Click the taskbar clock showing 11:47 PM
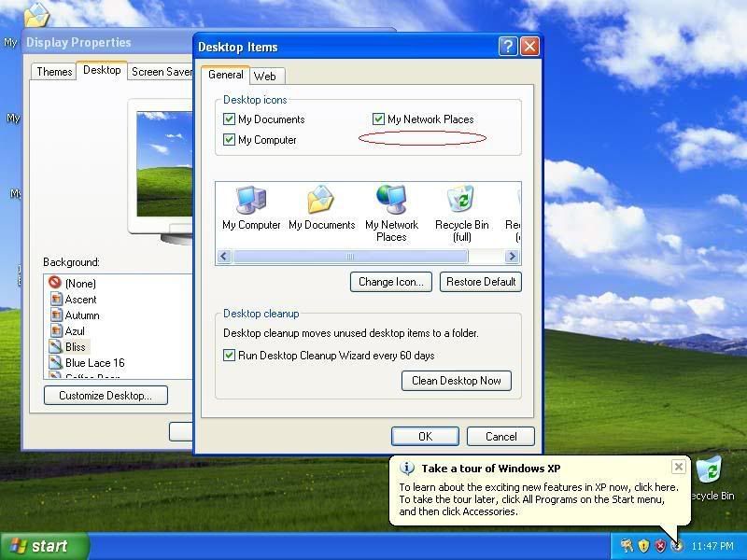The image size is (747, 560). click(712, 546)
